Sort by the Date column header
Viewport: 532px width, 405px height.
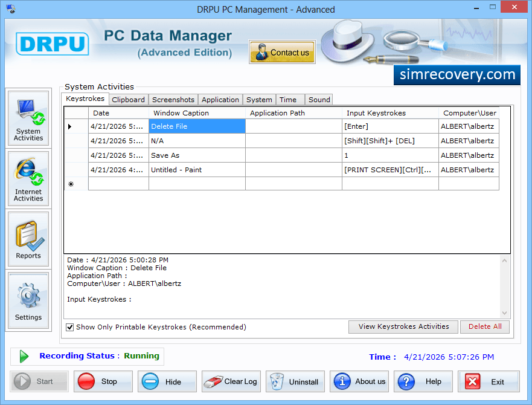(118, 113)
